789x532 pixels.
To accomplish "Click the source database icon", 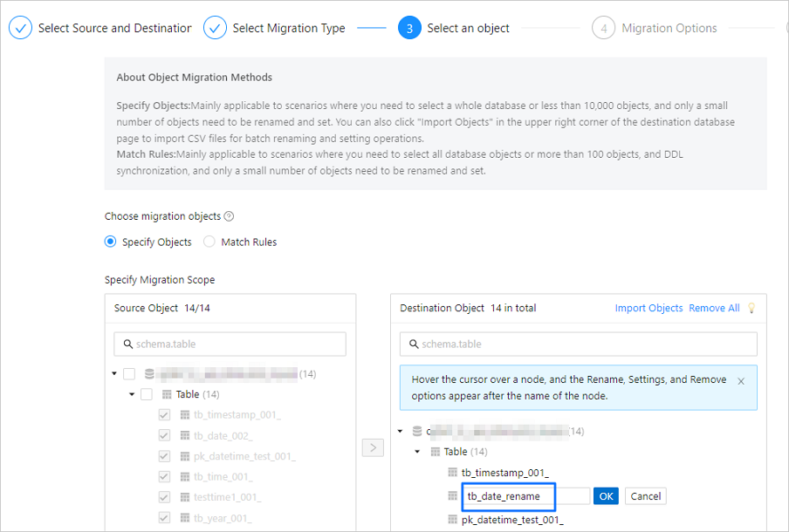I will 149,374.
